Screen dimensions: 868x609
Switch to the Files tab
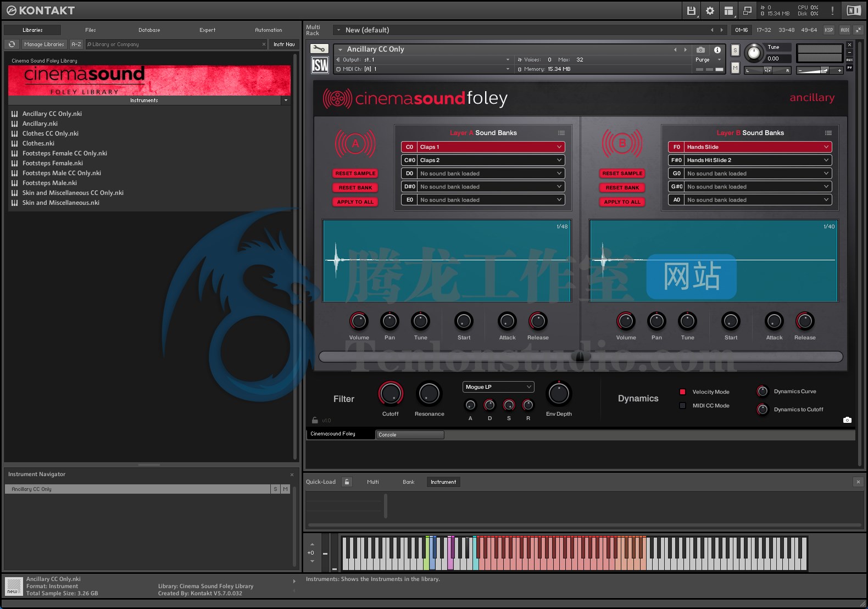coord(91,30)
